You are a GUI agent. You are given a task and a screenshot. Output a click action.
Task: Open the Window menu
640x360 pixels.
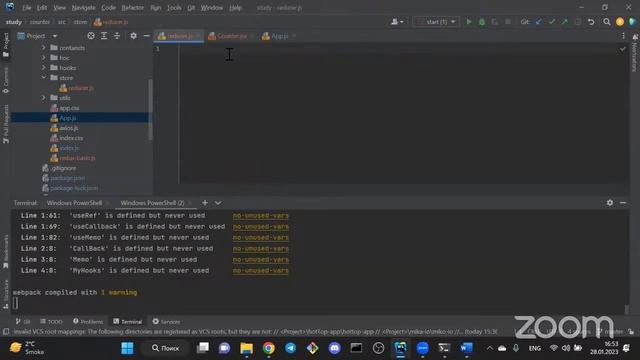pos(211,8)
